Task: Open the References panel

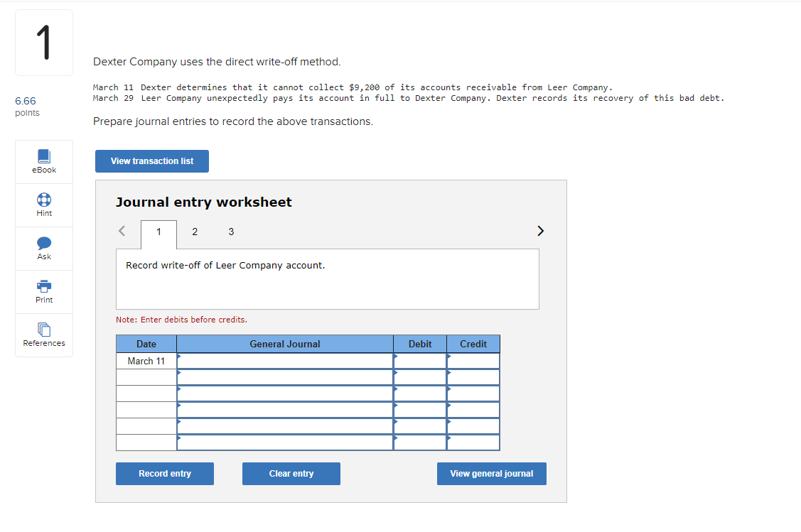Action: coord(43,335)
